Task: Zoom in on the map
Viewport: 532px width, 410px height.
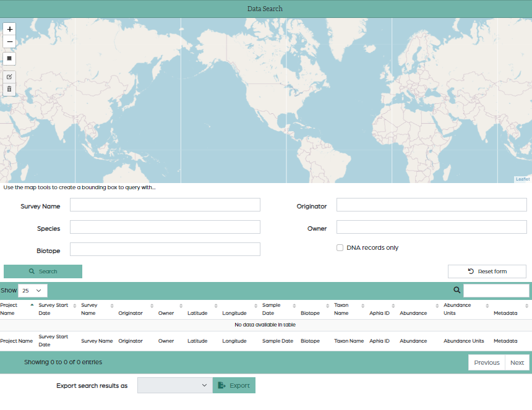Action: click(9, 29)
